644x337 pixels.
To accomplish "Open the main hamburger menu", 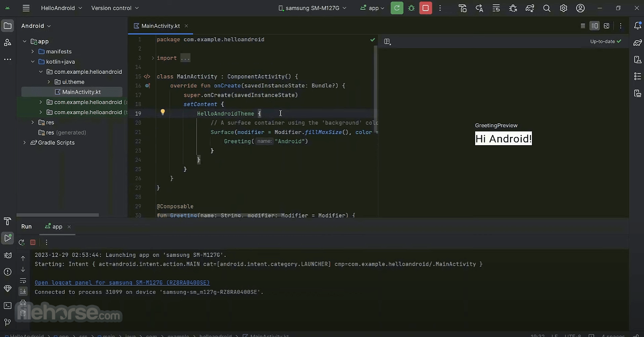I will coord(26,8).
